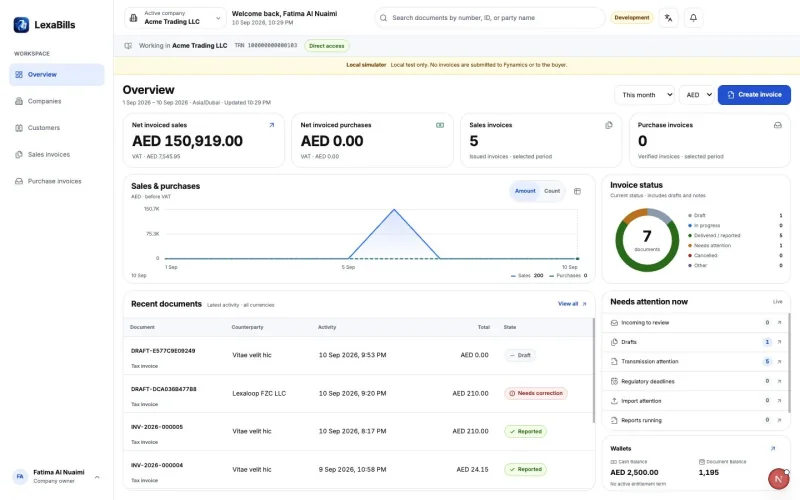800x500 pixels.
Task: Click the upload icon beside Import attention
Action: [x=614, y=401]
